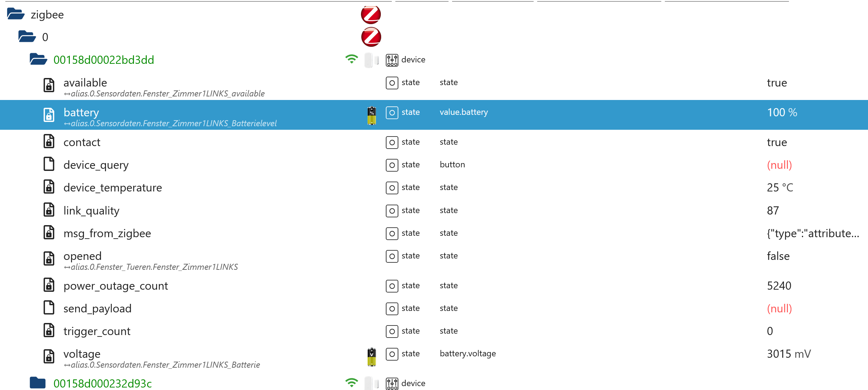Click locked file icon next to contact
868x390 pixels.
pyautogui.click(x=49, y=142)
